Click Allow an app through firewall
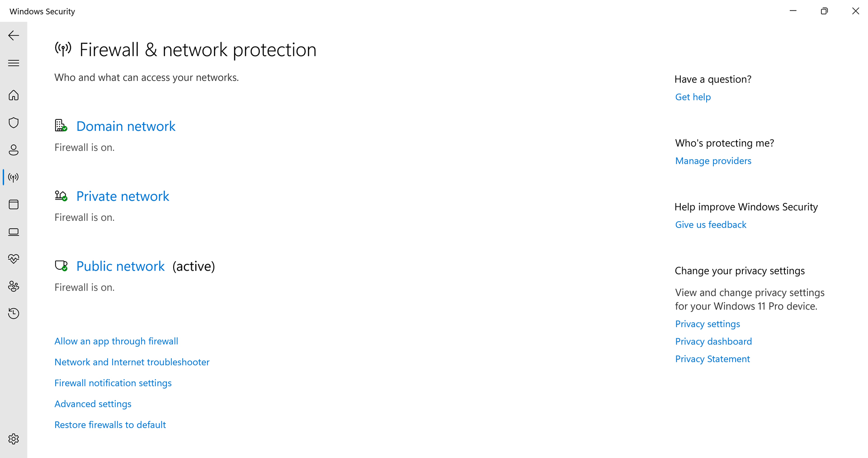The width and height of the screenshot is (868, 458). point(116,341)
